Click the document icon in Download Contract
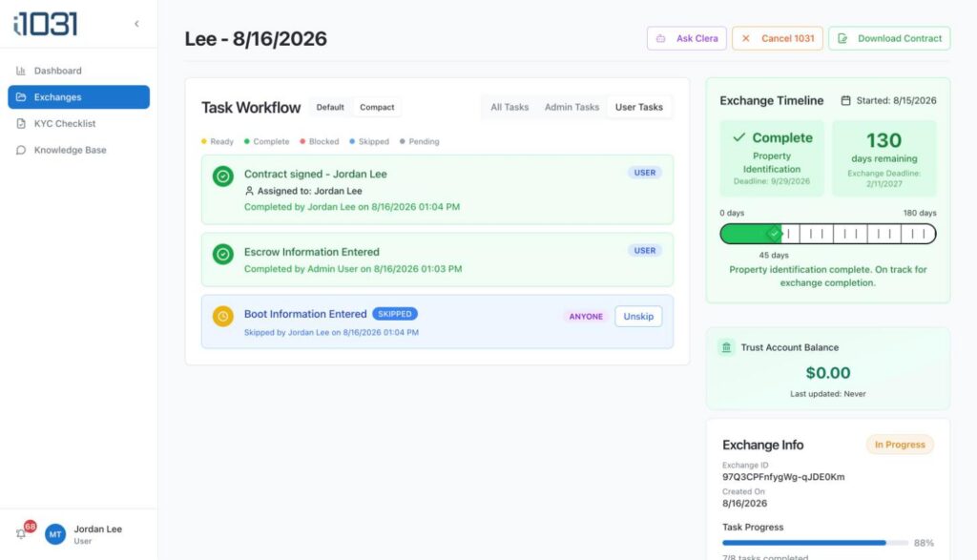977x560 pixels. click(x=842, y=38)
